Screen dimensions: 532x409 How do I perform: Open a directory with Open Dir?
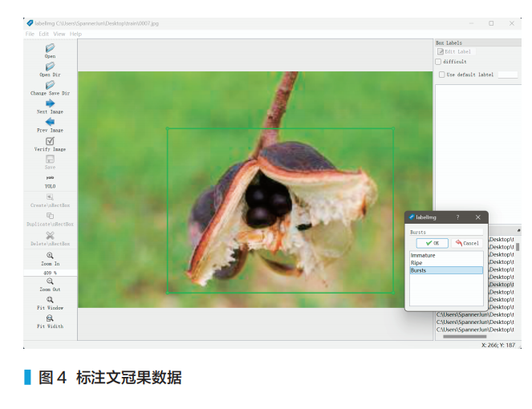(50, 67)
